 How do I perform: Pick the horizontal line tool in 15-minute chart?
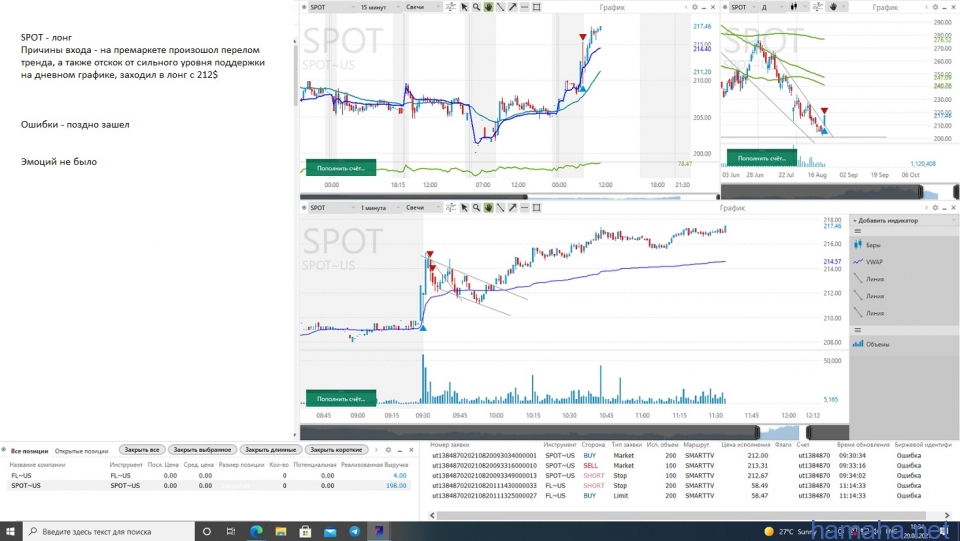(525, 7)
